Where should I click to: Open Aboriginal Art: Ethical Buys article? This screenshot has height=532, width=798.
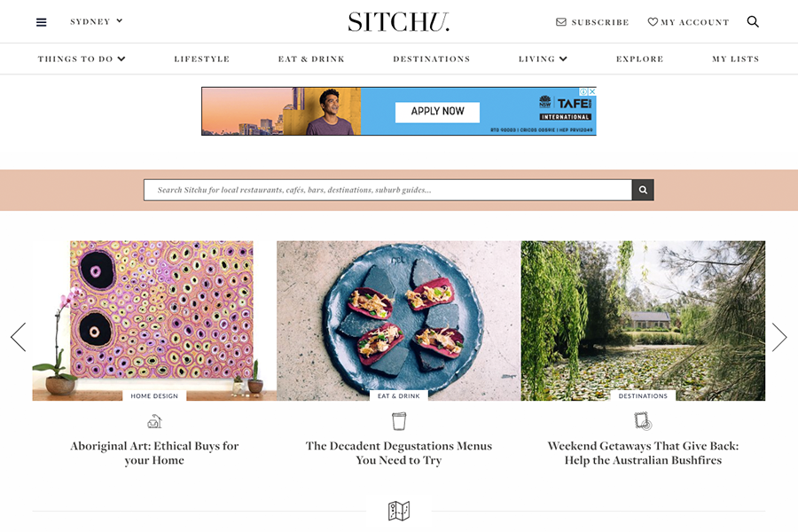[154, 452]
